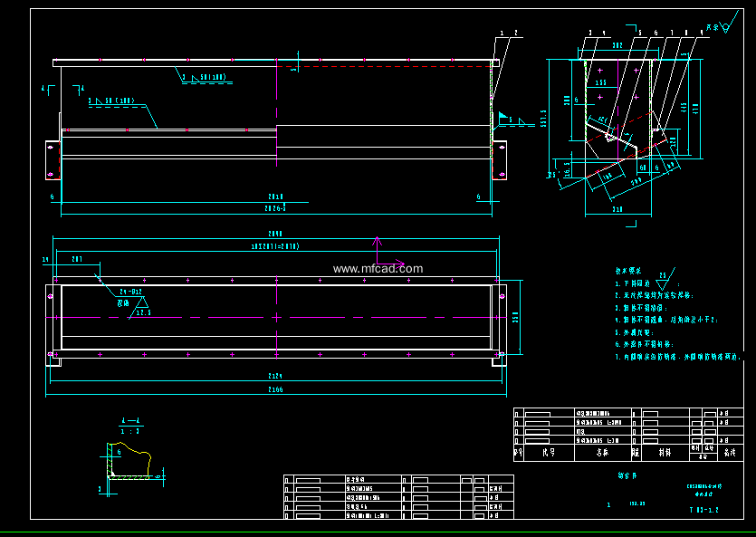Click the detail section profile in bottom-left
756x537 pixels.
(127, 462)
